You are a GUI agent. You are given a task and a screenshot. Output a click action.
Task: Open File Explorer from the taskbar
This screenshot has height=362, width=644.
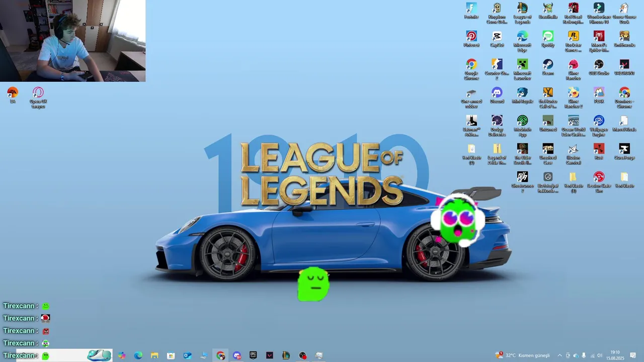coord(154,355)
